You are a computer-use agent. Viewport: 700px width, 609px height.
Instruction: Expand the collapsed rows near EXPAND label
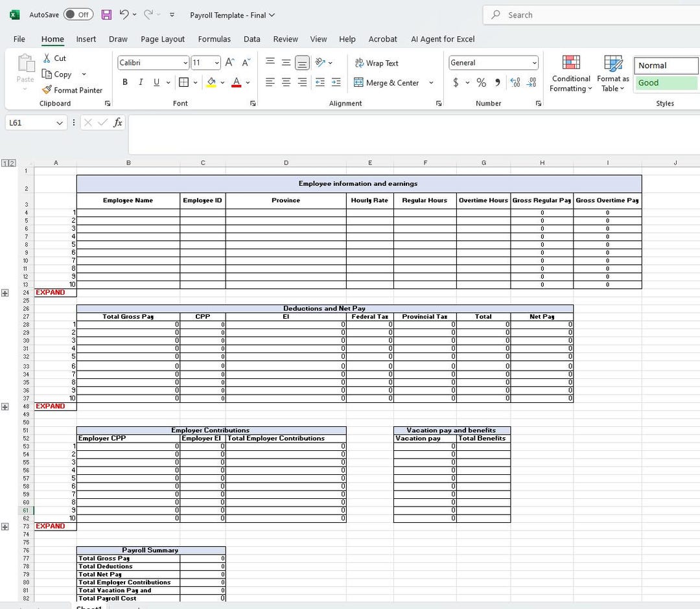pos(5,293)
